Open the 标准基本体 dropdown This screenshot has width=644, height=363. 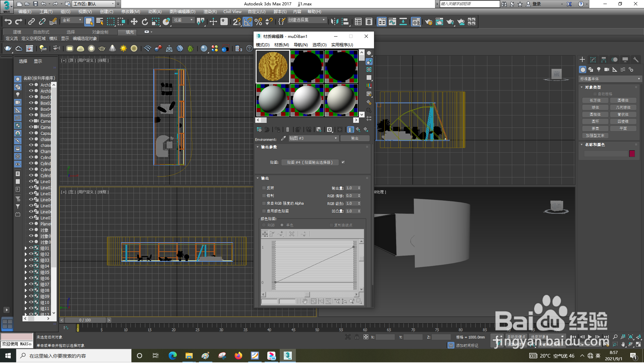pyautogui.click(x=610, y=79)
